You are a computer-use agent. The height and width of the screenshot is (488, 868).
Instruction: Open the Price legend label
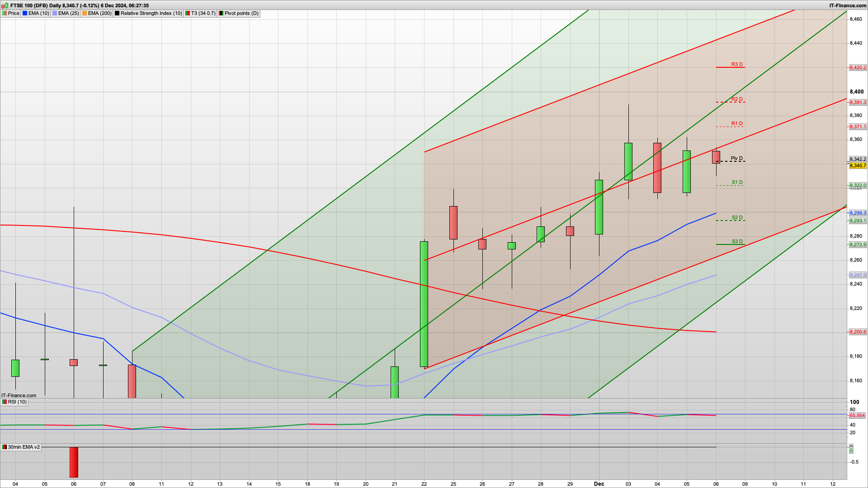14,14
